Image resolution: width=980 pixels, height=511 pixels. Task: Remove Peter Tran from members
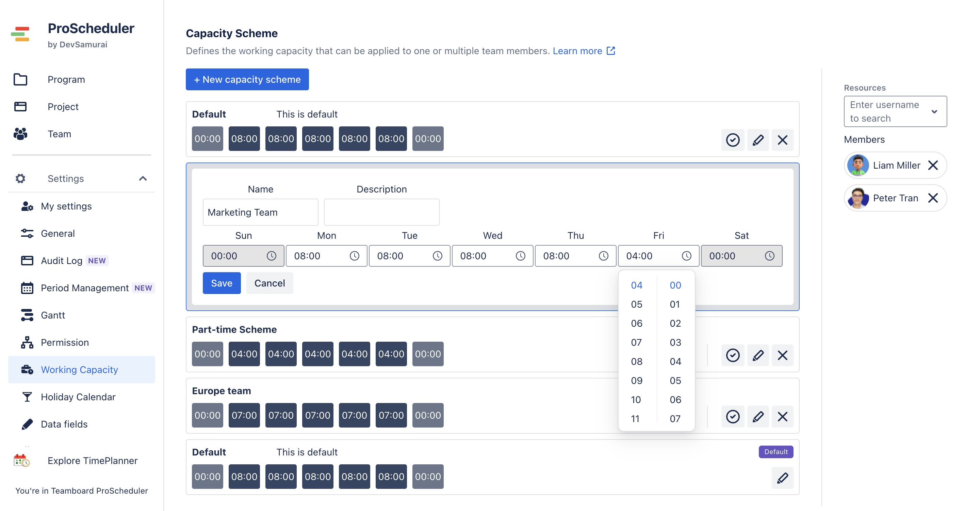click(x=933, y=198)
